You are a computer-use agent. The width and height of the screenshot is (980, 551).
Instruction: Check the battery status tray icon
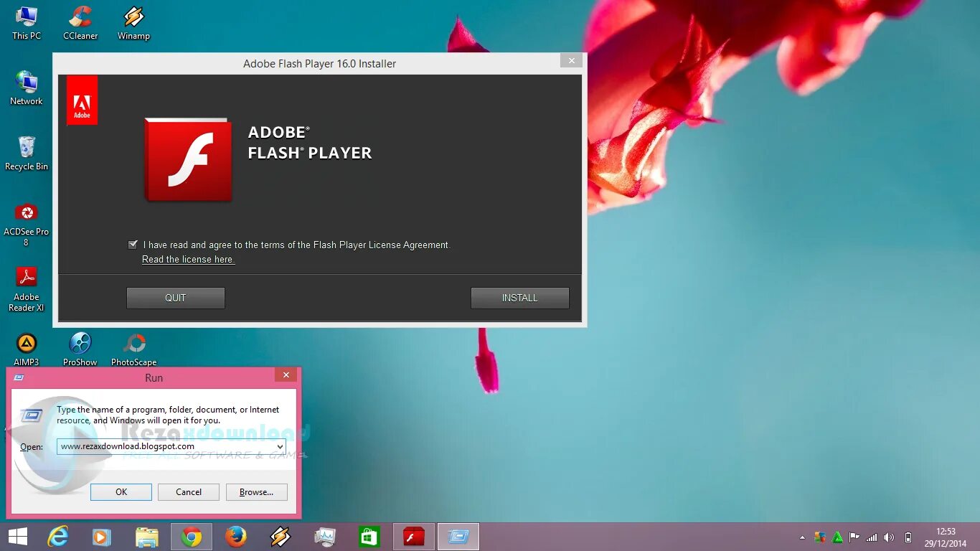908,537
